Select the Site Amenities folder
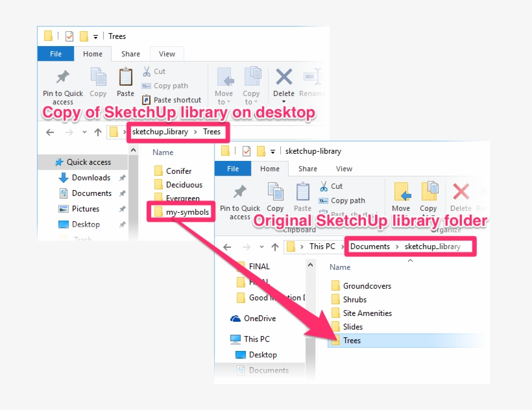This screenshot has width=532, height=410. (361, 313)
